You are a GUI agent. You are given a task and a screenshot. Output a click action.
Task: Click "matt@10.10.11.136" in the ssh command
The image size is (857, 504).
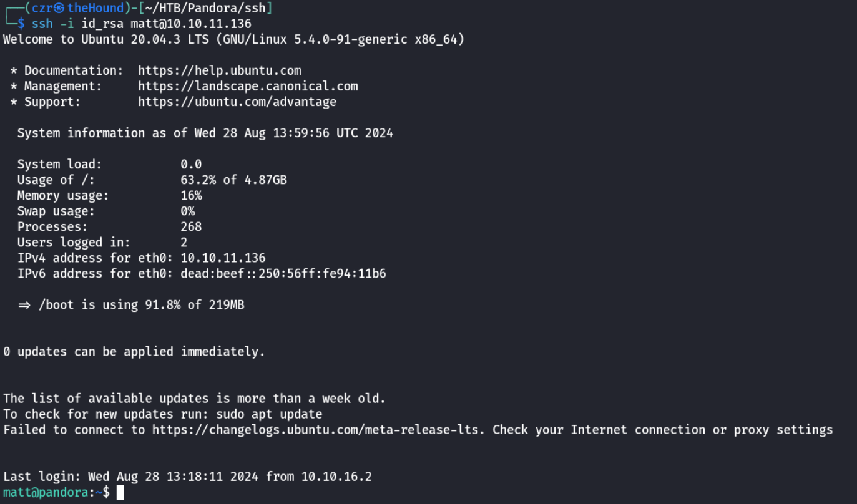[x=190, y=24]
